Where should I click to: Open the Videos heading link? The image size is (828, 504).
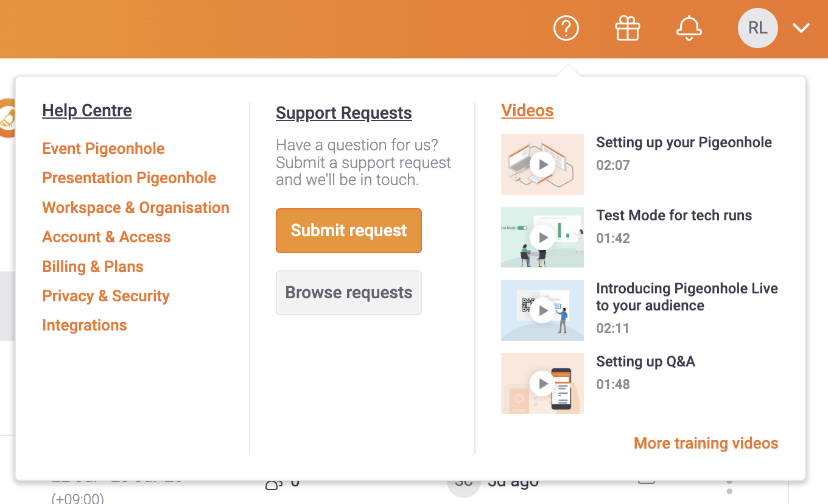click(527, 111)
